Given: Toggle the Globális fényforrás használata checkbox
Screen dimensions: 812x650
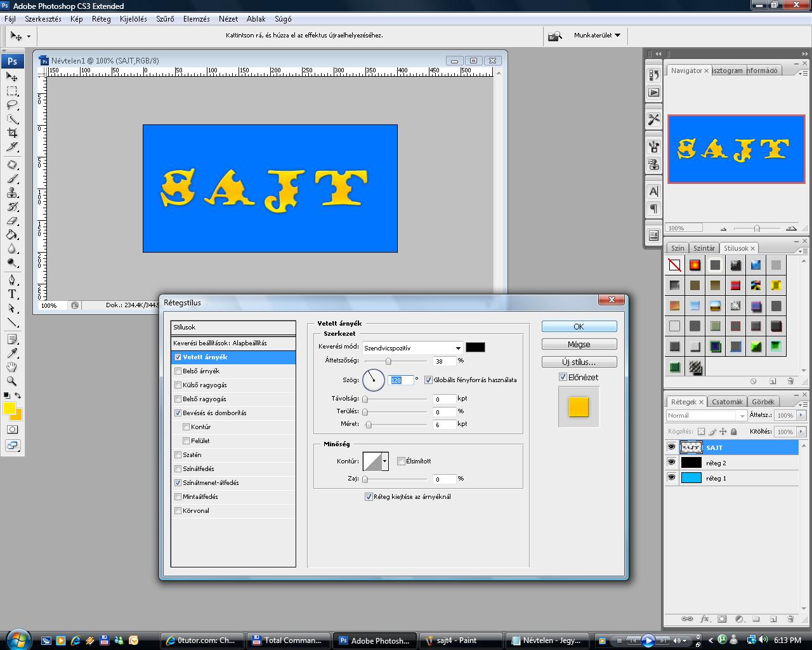Looking at the screenshot, I should point(429,380).
